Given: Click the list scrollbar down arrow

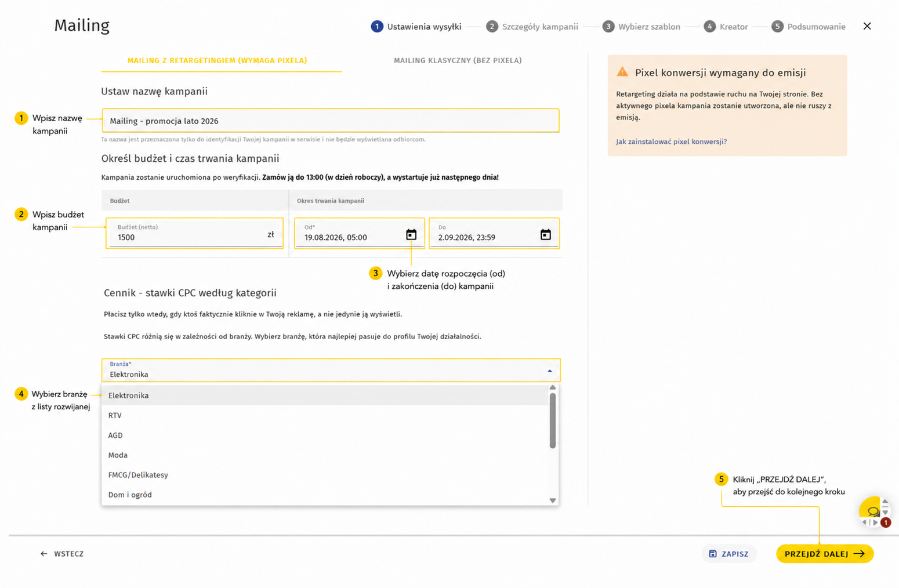Looking at the screenshot, I should point(553,500).
